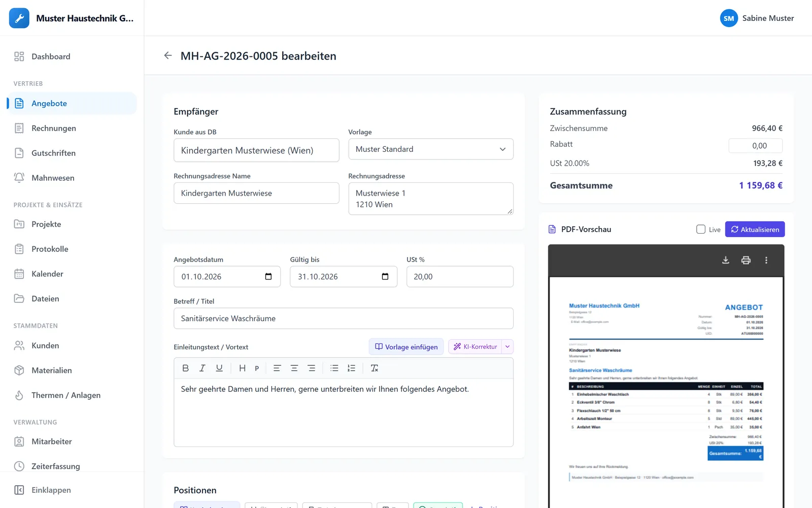Open calendar picker for Gültig bis
This screenshot has height=508, width=812.
tap(385, 276)
